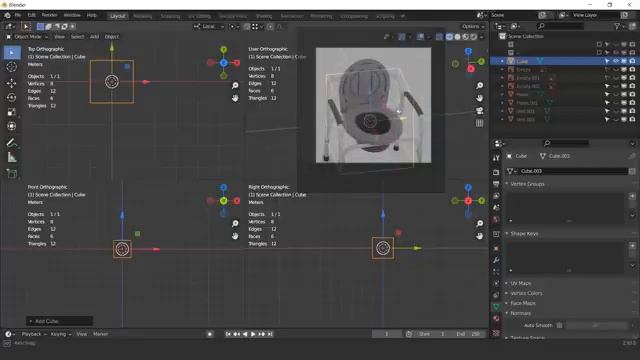Open viewport Add menu
This screenshot has width=640, height=360.
tap(94, 37)
